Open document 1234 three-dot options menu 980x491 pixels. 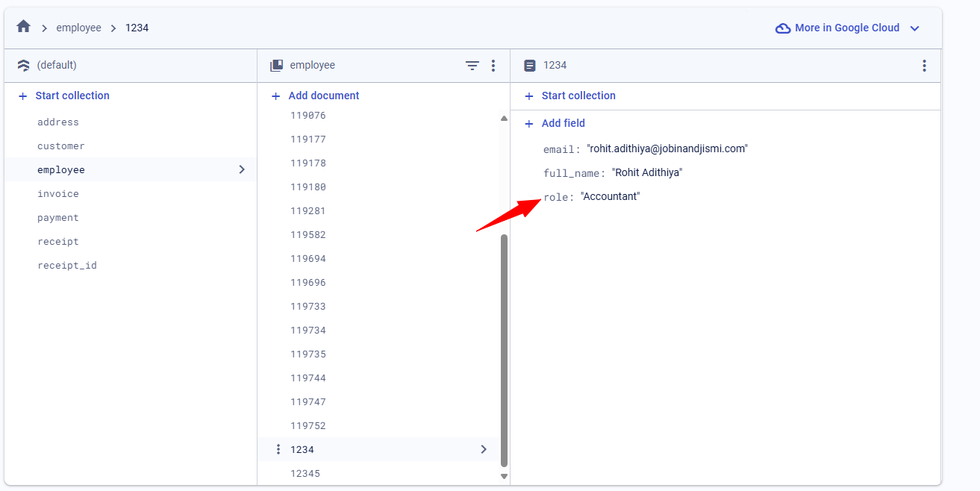click(x=924, y=66)
